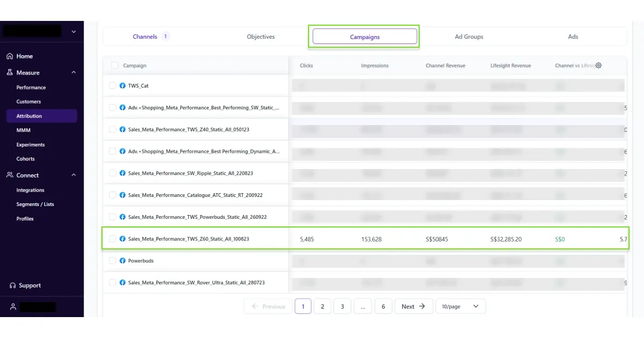The image size is (644, 338).
Task: Check the SW_Ripple_Static_All_220823 checkbox
Action: pos(112,173)
